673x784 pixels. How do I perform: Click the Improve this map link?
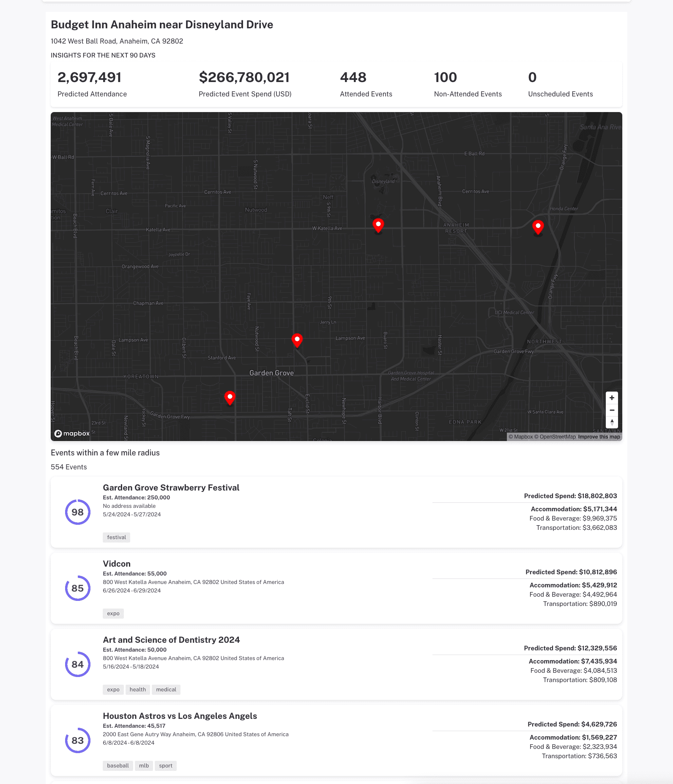point(599,437)
